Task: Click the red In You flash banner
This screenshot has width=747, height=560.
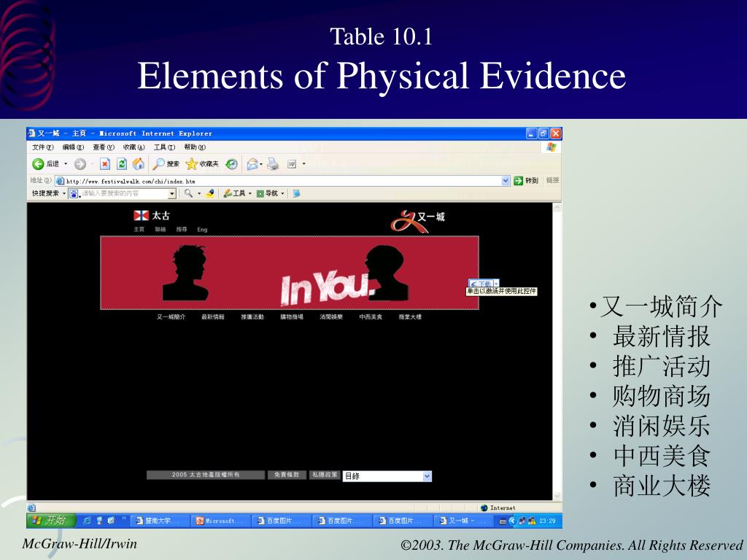Action: tap(289, 273)
